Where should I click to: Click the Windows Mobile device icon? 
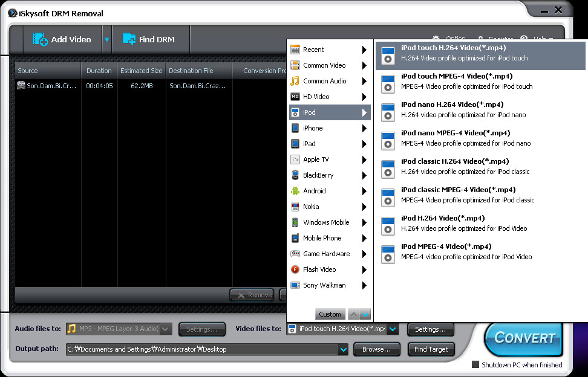click(295, 222)
